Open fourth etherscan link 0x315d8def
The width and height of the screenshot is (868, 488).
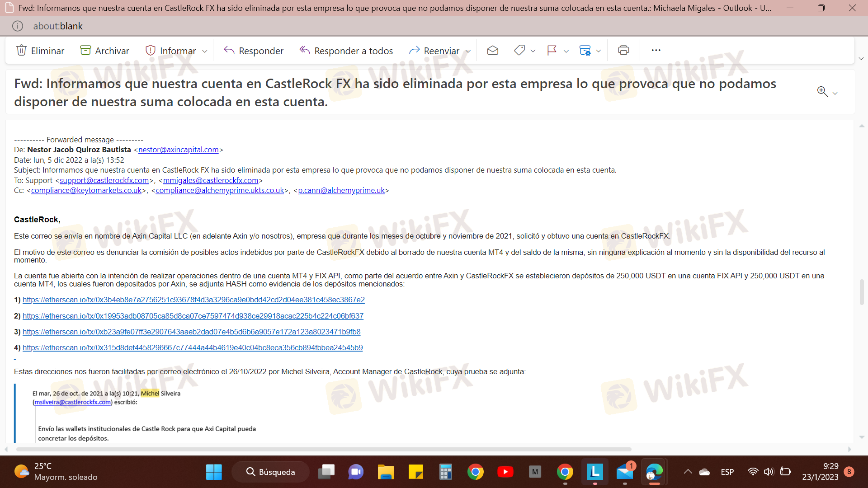click(x=193, y=347)
